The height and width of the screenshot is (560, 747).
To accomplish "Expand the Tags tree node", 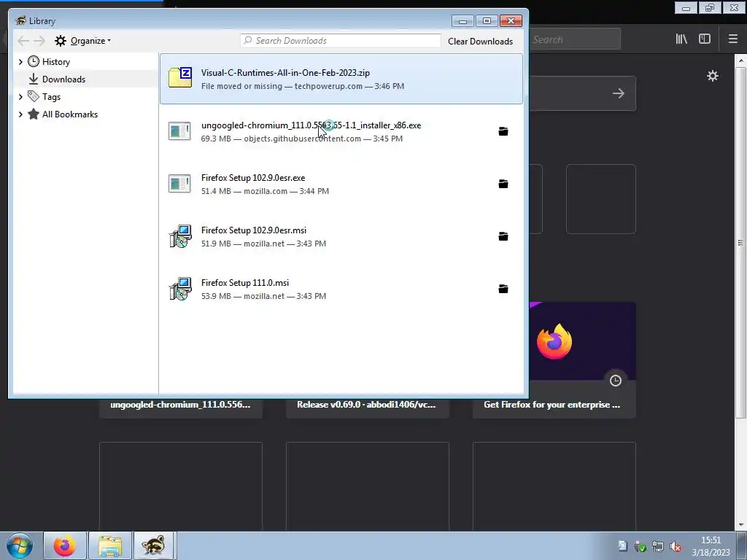I will [20, 97].
